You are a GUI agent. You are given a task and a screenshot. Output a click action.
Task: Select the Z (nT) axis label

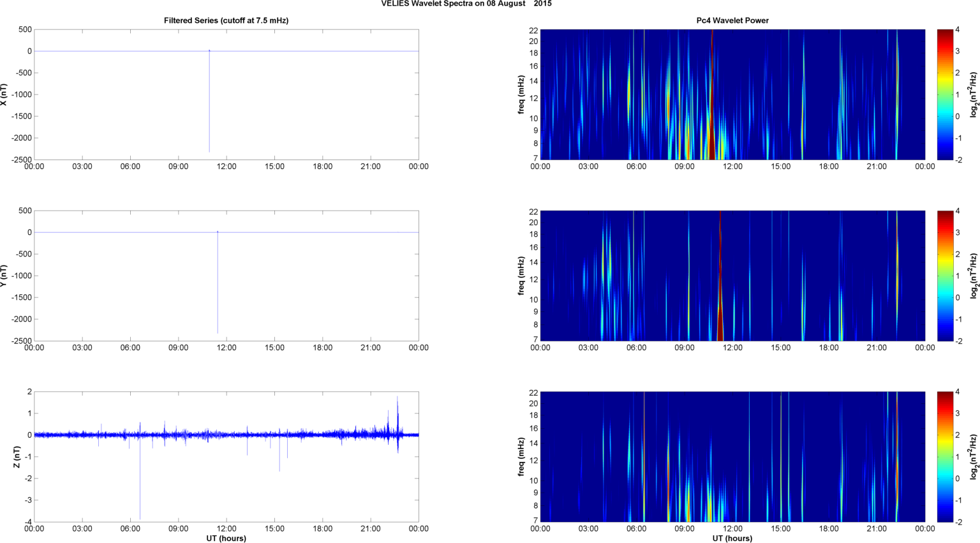(x=17, y=457)
